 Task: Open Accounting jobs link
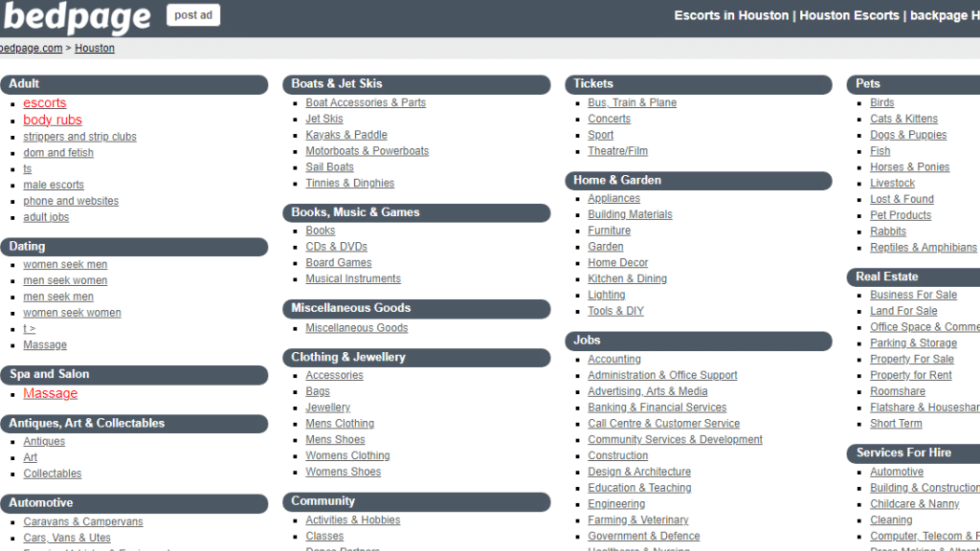point(613,360)
